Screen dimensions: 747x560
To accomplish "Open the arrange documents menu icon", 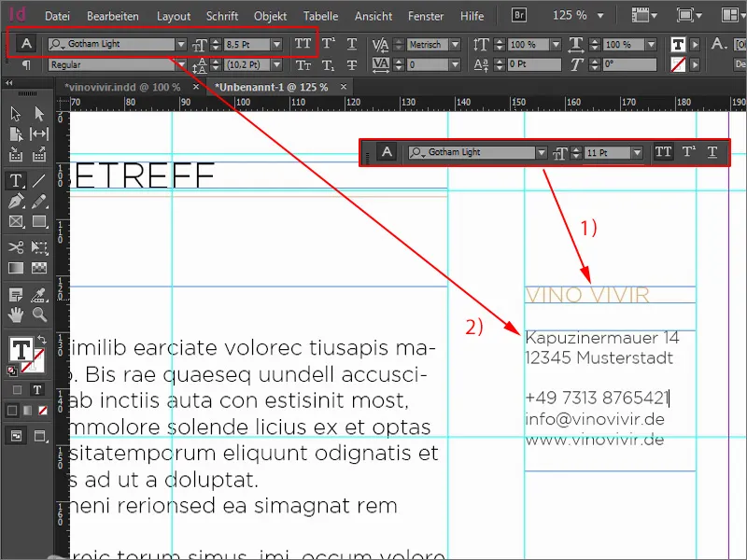I will point(732,15).
